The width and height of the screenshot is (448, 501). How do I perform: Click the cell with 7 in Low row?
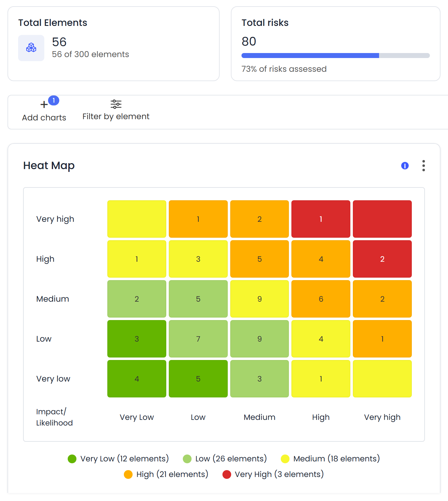(x=198, y=339)
